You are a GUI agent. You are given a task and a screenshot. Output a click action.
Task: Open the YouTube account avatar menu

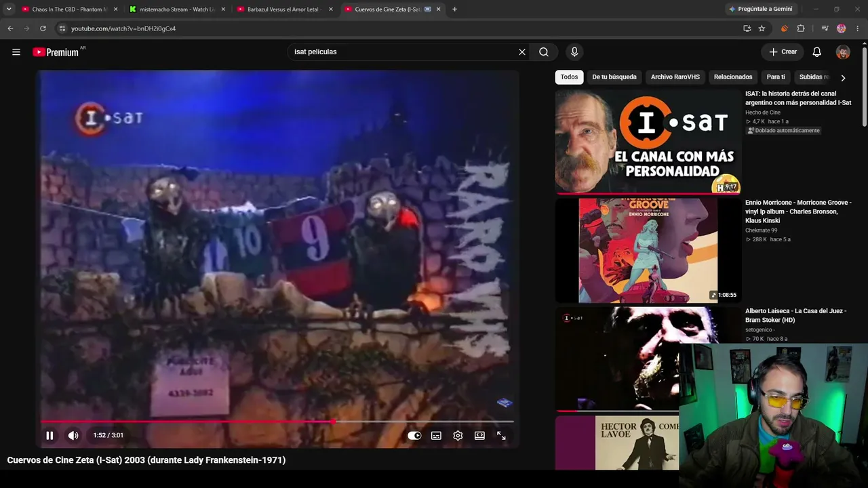pos(843,52)
